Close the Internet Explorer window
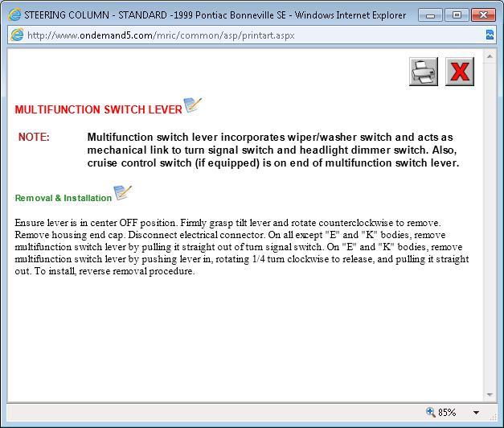504x428 pixels. click(x=483, y=15)
